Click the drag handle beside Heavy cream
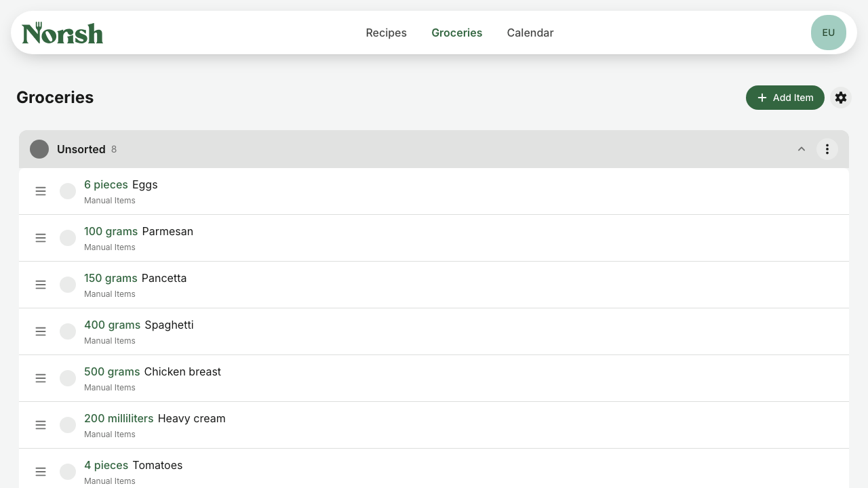868x488 pixels. [x=41, y=425]
